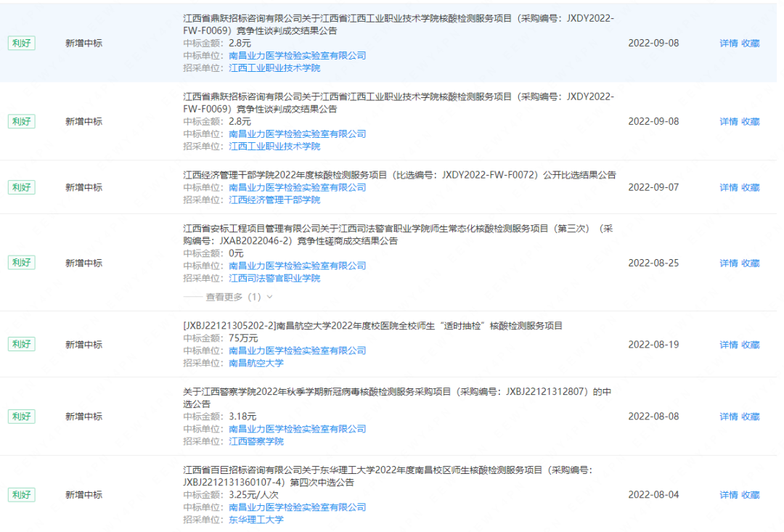Open 详情 for the 2022-09-07 record
This screenshot has height=532, width=784.
click(x=729, y=187)
